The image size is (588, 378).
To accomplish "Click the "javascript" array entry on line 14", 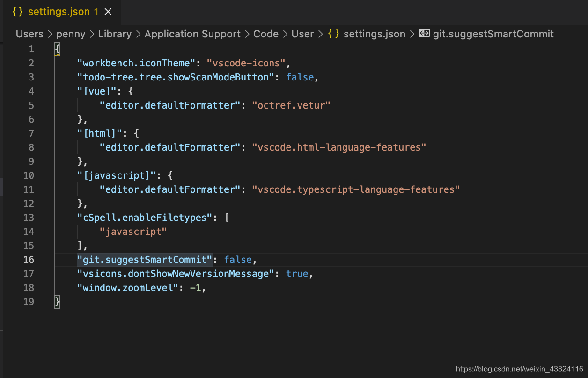I will point(133,232).
